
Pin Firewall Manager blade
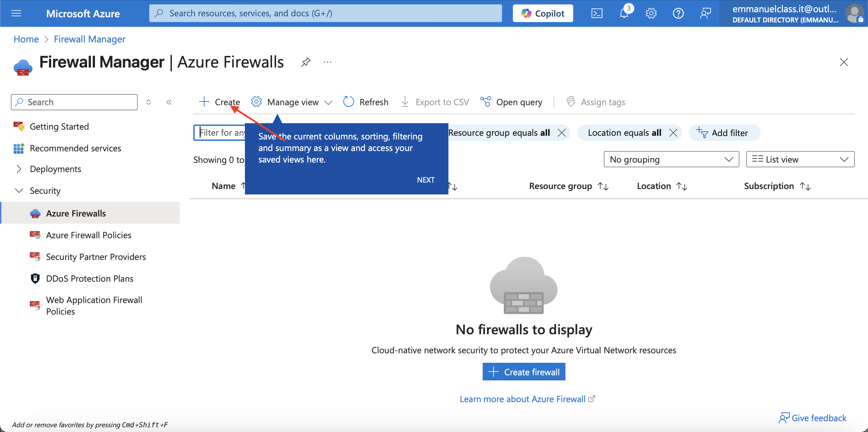[306, 62]
